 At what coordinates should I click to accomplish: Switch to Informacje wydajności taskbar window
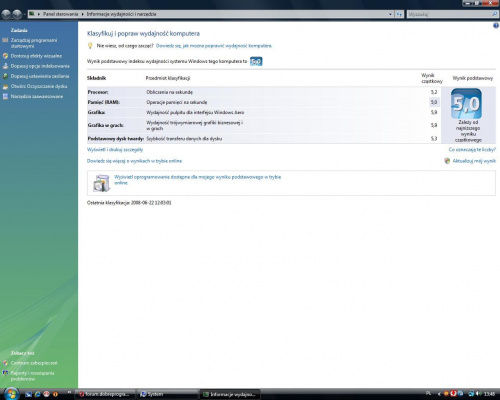[229, 394]
